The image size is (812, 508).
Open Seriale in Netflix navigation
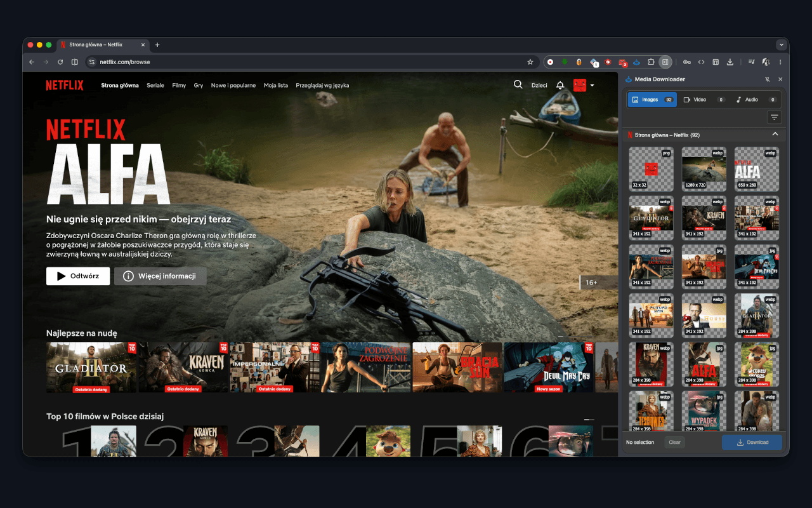tap(155, 85)
